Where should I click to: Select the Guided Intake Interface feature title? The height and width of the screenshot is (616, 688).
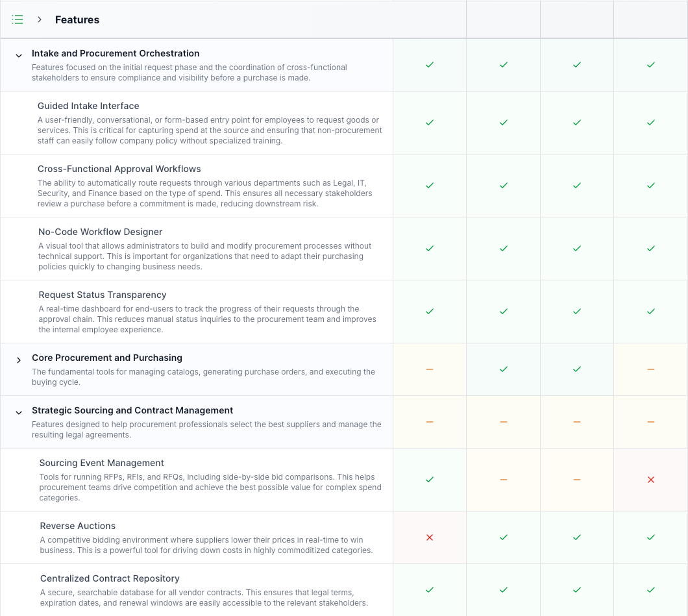click(x=88, y=106)
